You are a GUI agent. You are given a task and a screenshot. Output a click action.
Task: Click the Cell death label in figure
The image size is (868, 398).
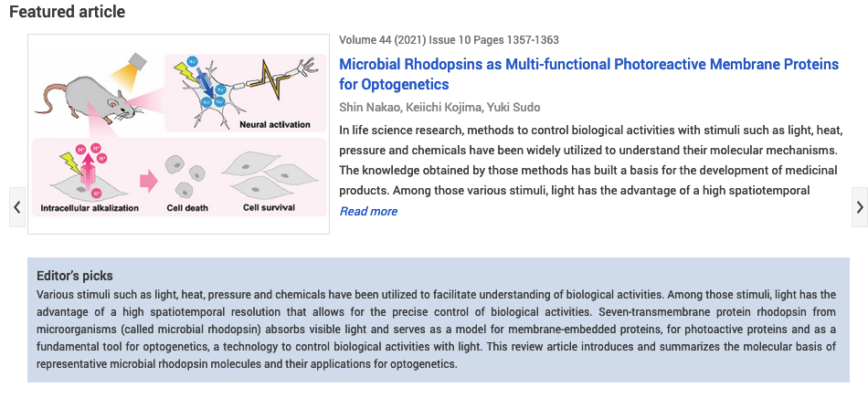click(x=187, y=208)
